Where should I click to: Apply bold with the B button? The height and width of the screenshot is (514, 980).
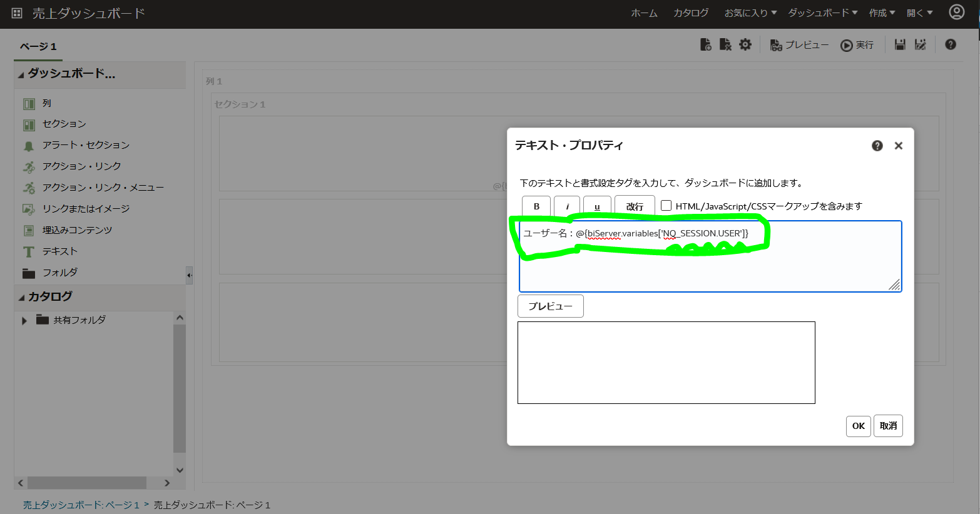[536, 206]
